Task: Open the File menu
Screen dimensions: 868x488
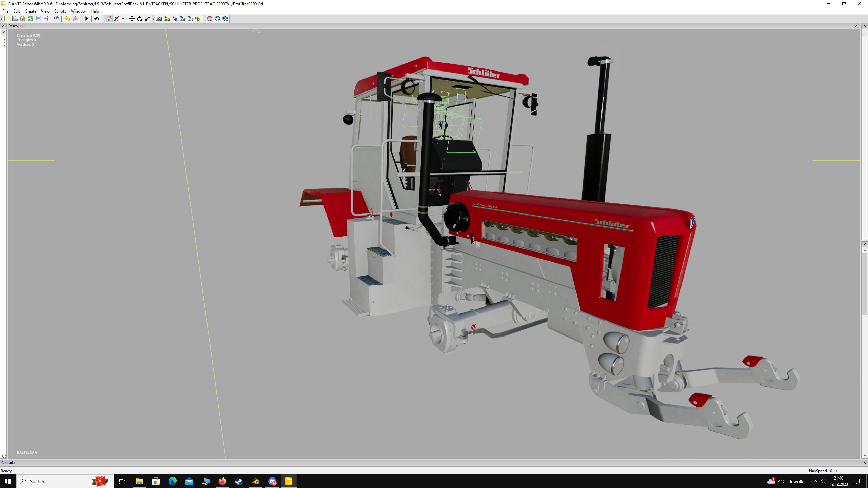Action: coord(5,11)
